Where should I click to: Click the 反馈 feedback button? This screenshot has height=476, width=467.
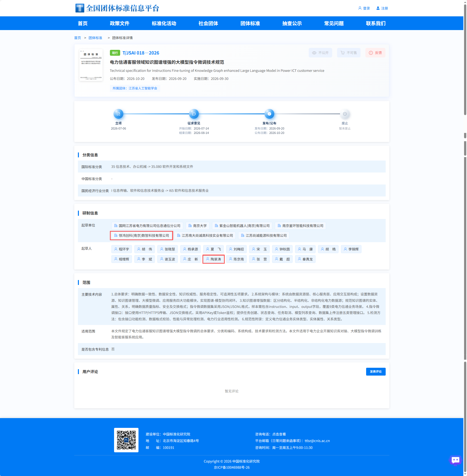click(x=375, y=53)
